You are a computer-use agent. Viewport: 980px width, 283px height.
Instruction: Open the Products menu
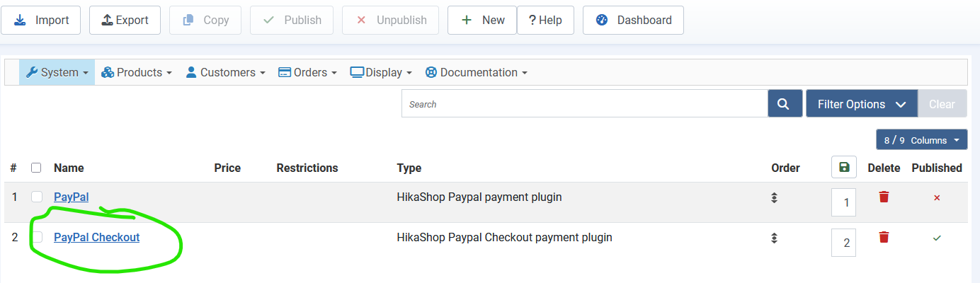(x=137, y=72)
